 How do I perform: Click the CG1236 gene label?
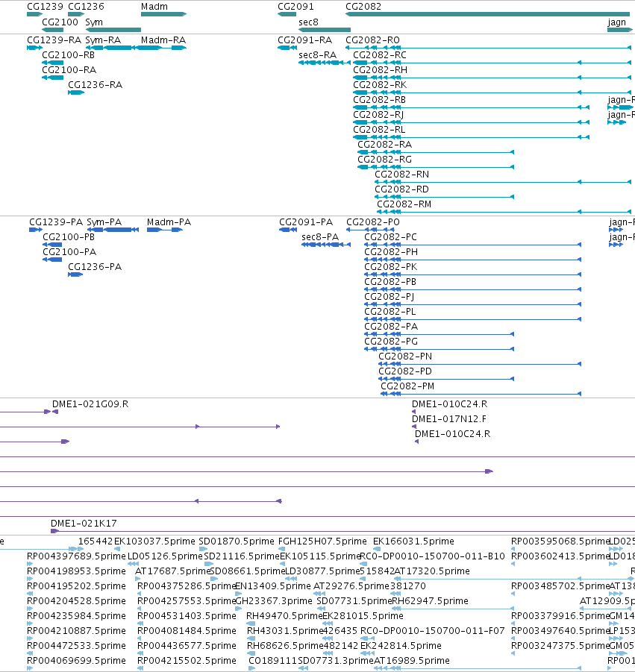[x=86, y=7]
